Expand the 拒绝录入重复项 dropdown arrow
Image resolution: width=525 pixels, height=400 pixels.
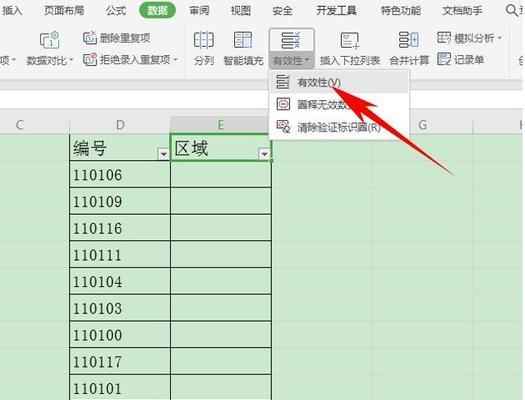tap(175, 60)
